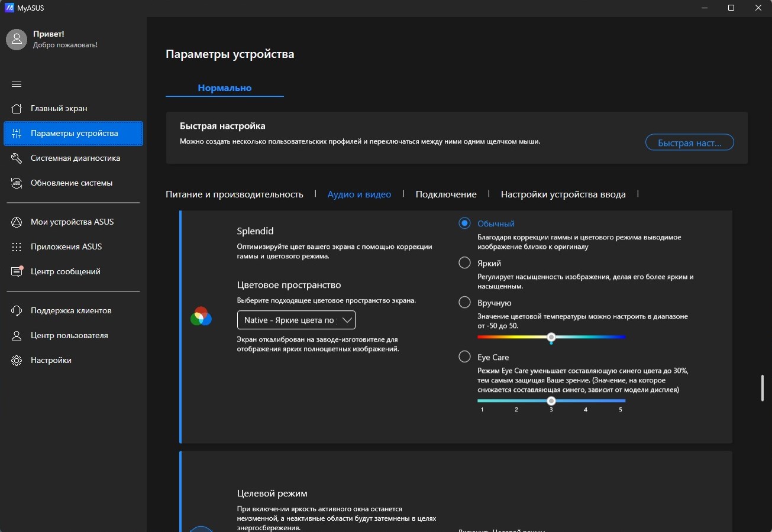Click the Быстрая наст... button
Image resolution: width=772 pixels, height=532 pixels.
pos(689,142)
